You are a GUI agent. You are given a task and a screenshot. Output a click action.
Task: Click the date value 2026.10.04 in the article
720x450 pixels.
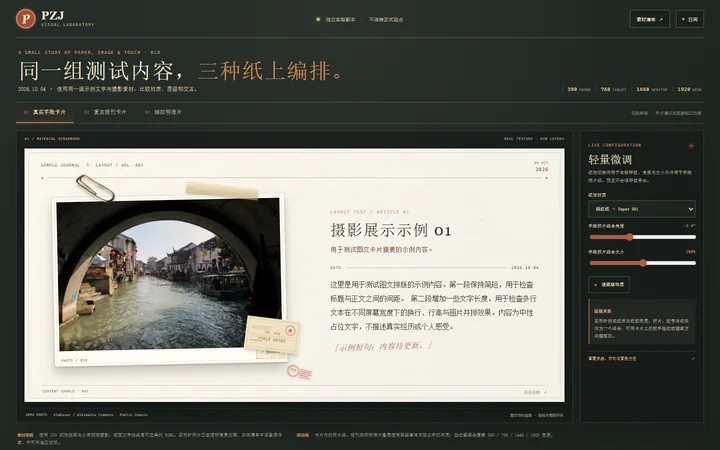click(x=525, y=267)
